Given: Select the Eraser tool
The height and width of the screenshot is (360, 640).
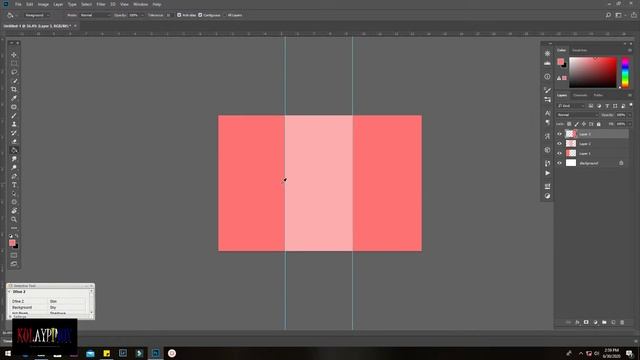Looking at the screenshot, I should 14,142.
